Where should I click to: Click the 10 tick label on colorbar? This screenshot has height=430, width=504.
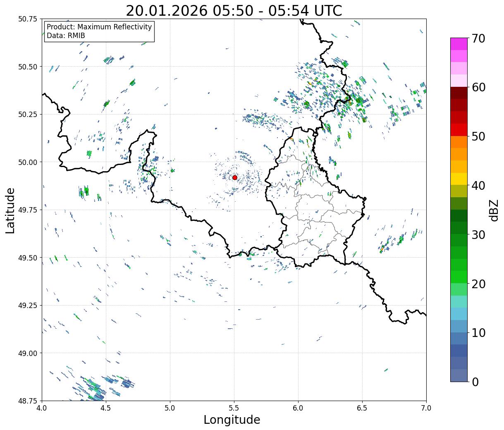point(478,332)
